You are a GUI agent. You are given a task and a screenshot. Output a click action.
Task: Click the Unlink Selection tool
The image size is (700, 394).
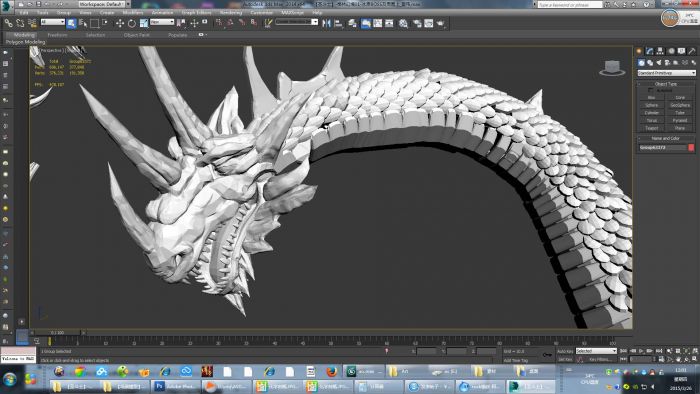(20, 23)
